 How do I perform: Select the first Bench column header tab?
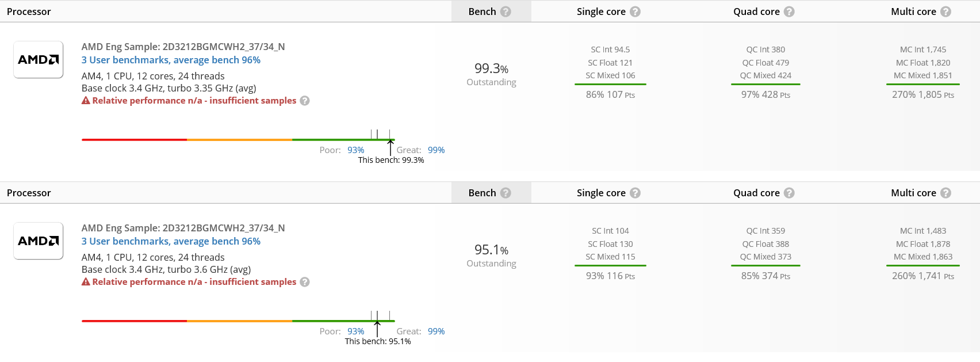[491, 12]
